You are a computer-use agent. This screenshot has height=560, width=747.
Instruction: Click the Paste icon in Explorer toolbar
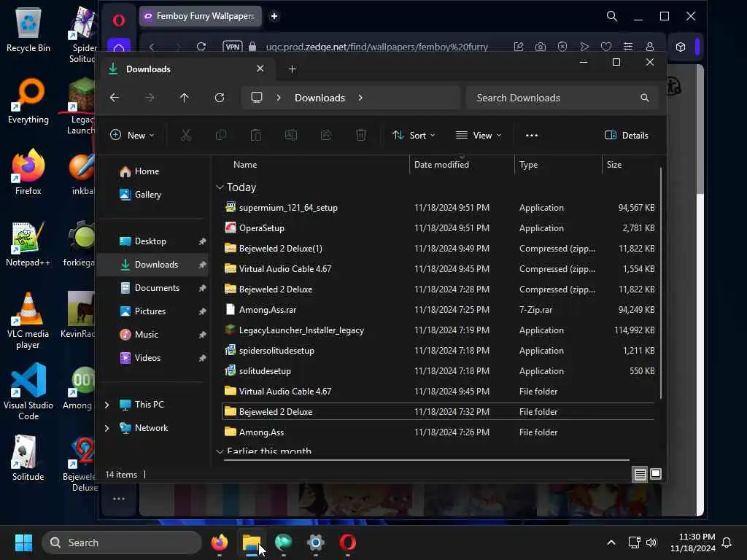coord(256,135)
